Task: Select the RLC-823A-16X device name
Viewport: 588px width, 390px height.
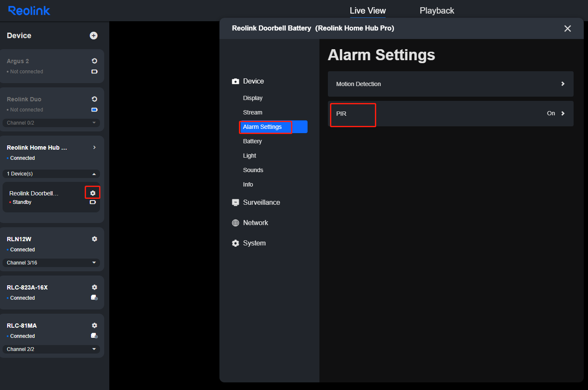Action: (27, 287)
